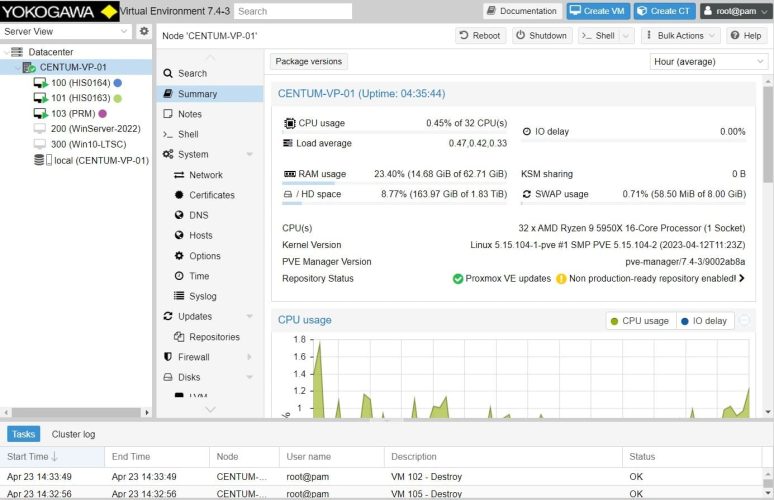
Task: Select node CENTUM-VP-01 in the tree
Action: 73,67
